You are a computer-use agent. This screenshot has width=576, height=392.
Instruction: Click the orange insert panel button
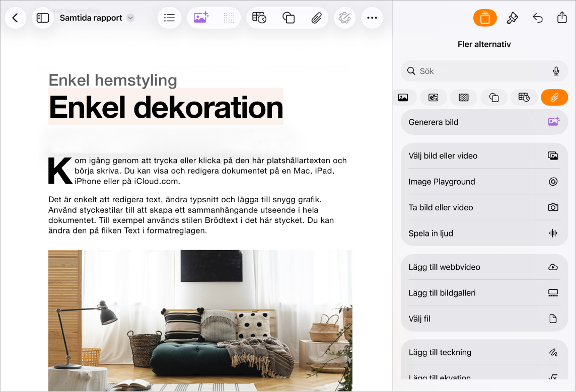point(485,18)
